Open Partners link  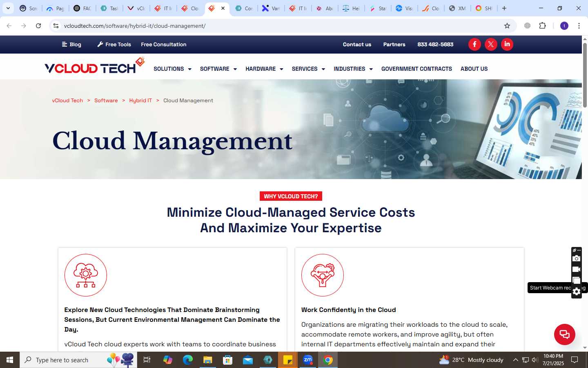[x=394, y=44]
